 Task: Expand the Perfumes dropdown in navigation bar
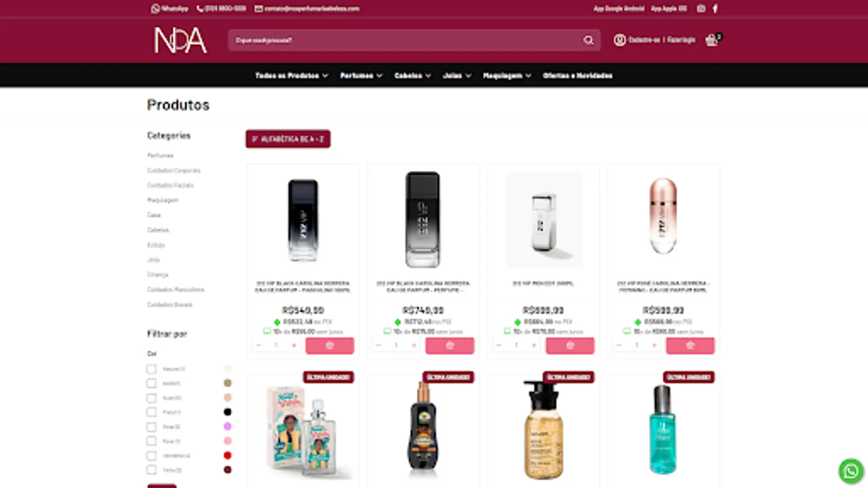point(361,75)
